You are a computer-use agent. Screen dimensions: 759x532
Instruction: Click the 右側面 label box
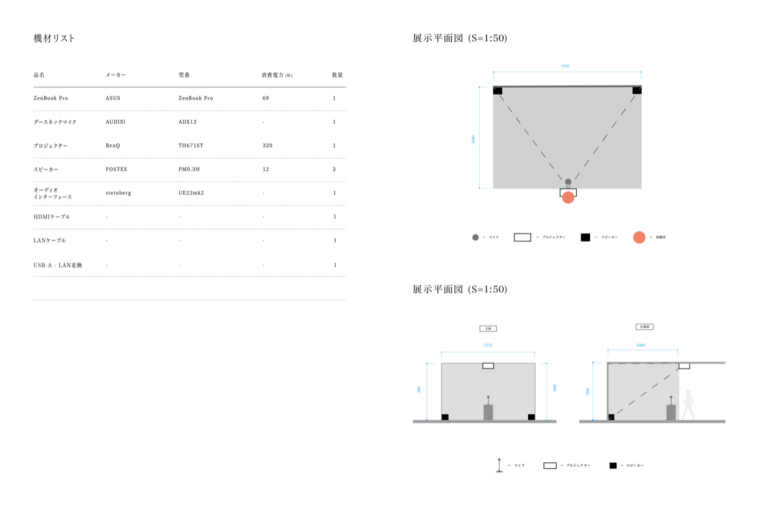pyautogui.click(x=644, y=327)
